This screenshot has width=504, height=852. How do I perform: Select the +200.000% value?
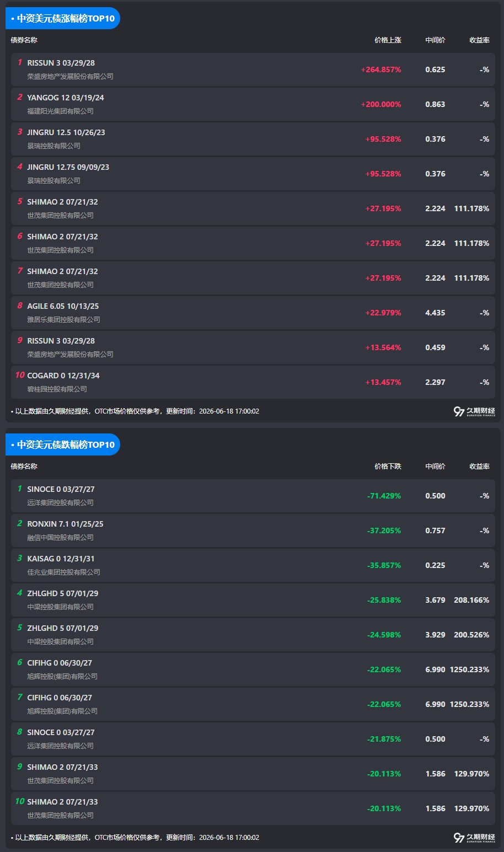381,105
